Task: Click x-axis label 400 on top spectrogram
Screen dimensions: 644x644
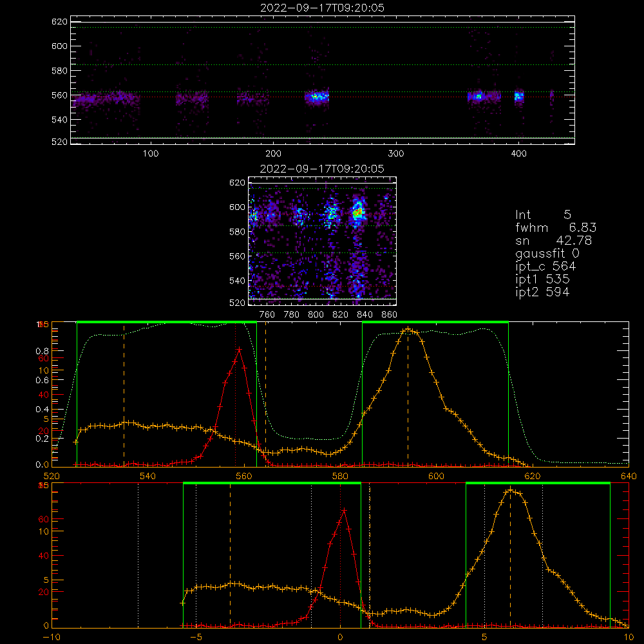Action: click(x=518, y=154)
